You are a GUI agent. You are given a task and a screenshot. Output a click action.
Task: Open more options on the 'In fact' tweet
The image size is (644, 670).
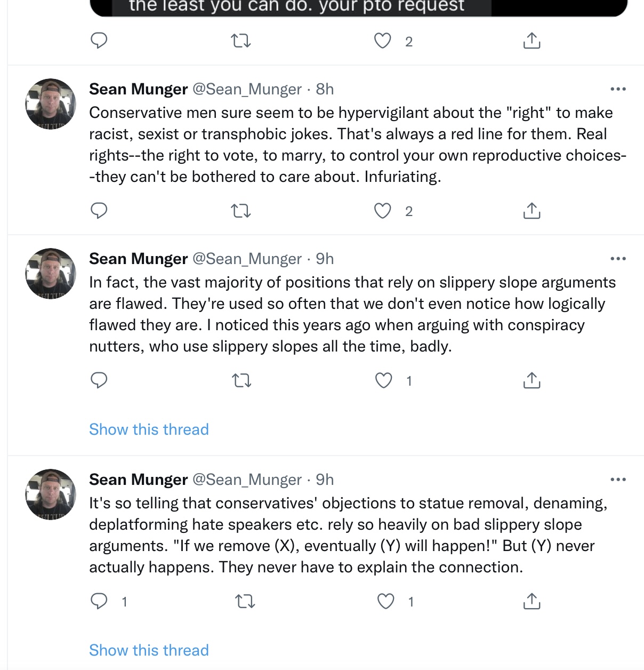pyautogui.click(x=618, y=259)
